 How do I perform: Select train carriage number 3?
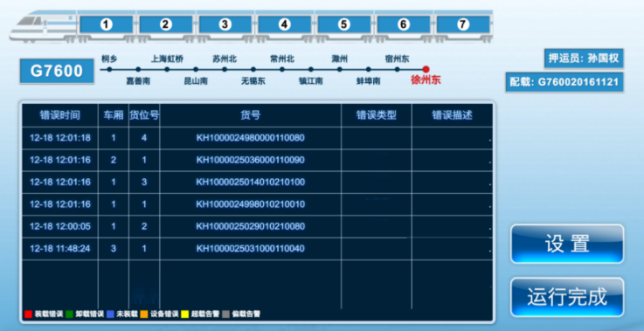(x=225, y=24)
